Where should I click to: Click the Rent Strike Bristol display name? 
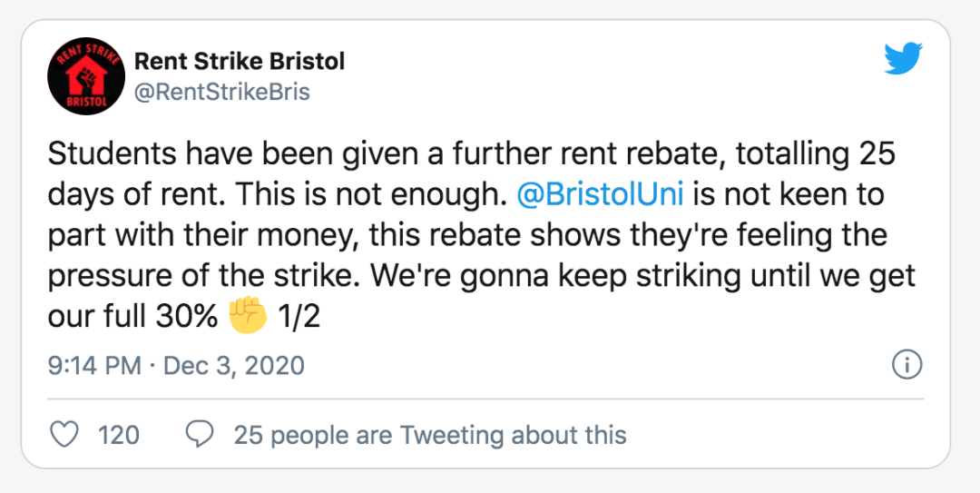pos(240,62)
